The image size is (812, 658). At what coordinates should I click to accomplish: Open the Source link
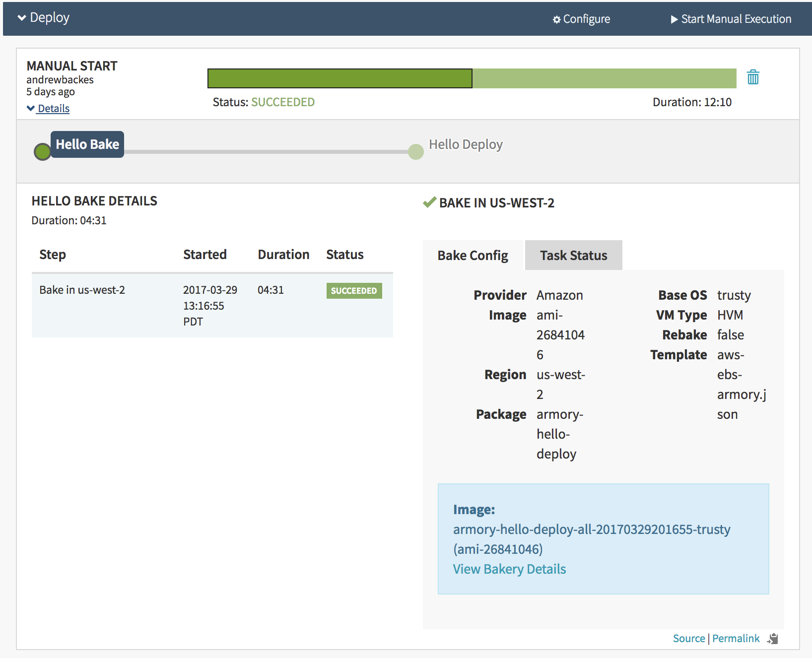point(688,639)
